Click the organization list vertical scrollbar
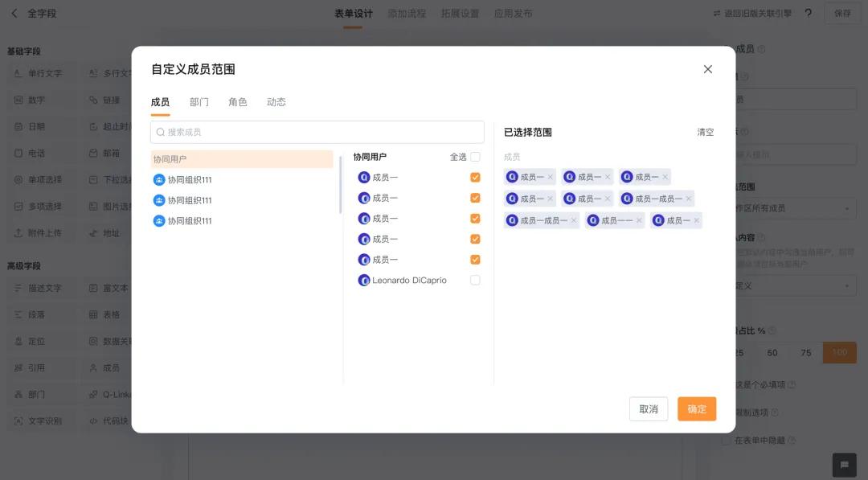Viewport: 868px width, 480px height. coord(341,185)
